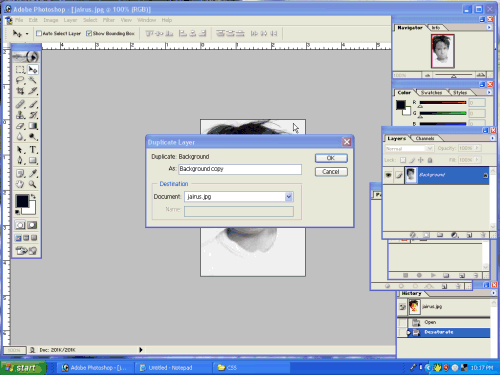Switch to the Styles tab

click(460, 92)
